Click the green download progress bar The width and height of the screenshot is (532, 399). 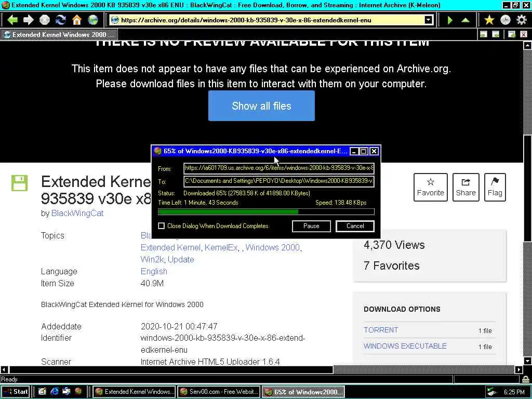pyautogui.click(x=266, y=212)
